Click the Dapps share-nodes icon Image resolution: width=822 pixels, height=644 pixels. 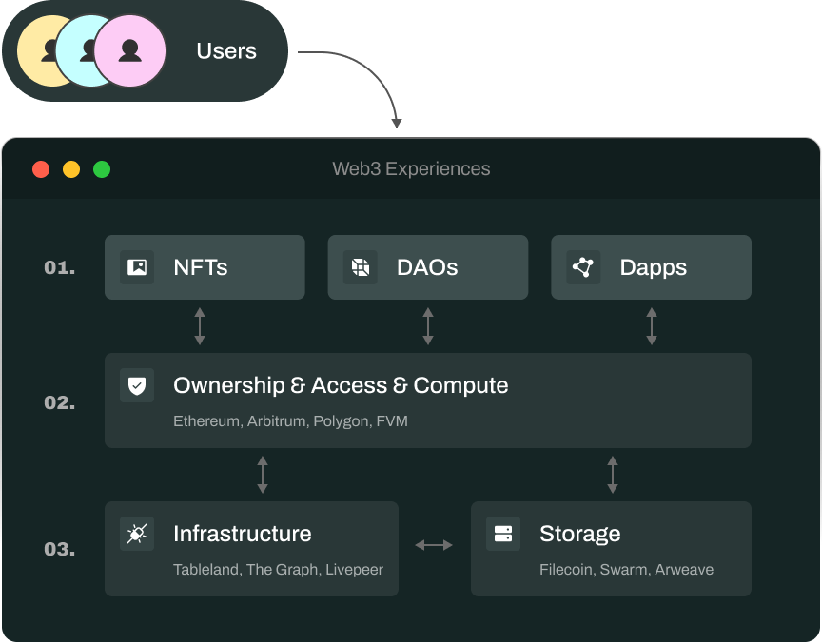[x=583, y=267]
